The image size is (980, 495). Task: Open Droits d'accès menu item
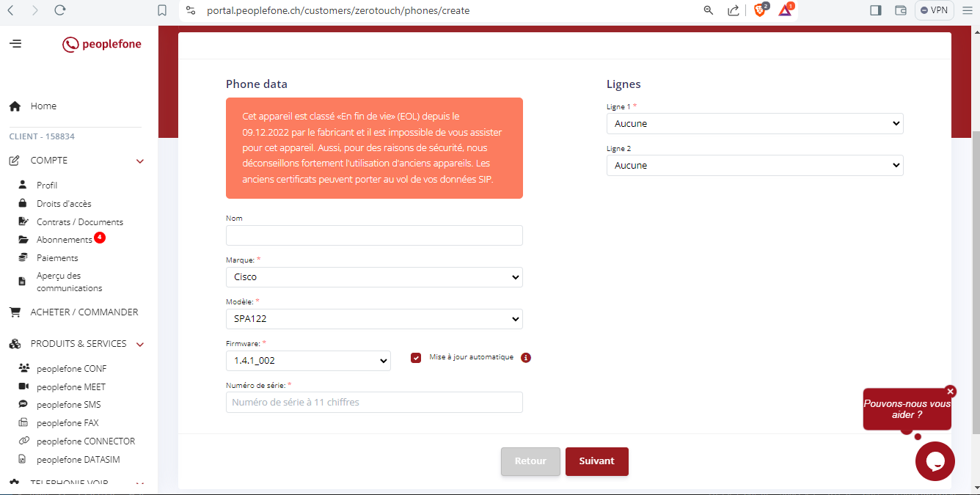coord(64,204)
